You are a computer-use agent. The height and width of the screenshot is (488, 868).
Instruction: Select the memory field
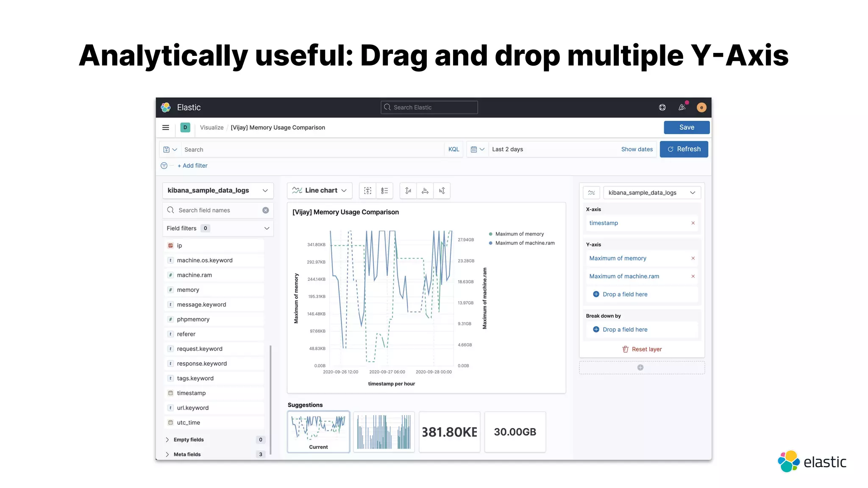coord(214,290)
